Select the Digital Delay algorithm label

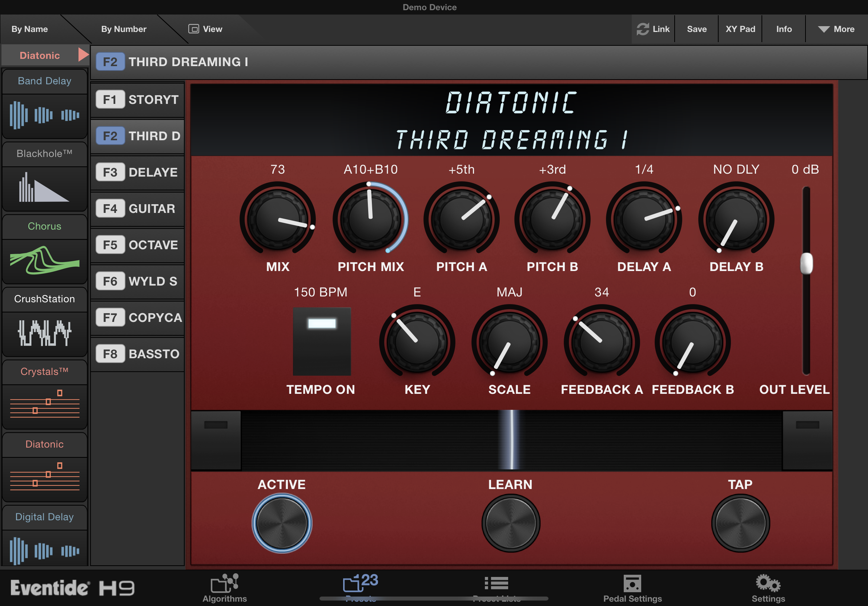[x=45, y=517]
